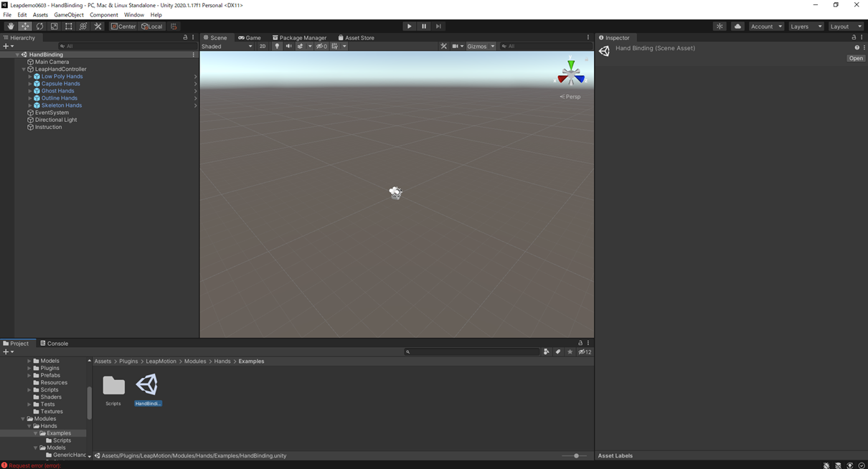Toggle scene effects (skybox) icon
Screen dimensions: 868x469
pyautogui.click(x=301, y=47)
